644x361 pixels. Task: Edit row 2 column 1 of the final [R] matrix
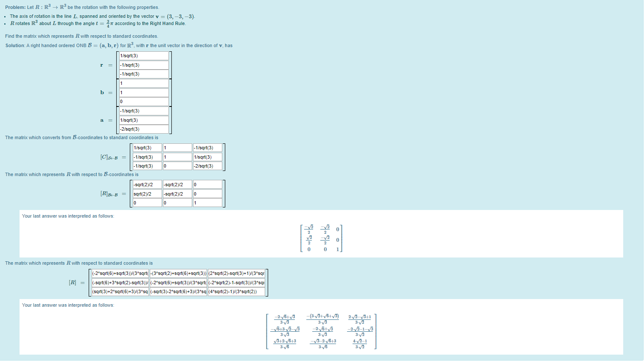(120, 283)
